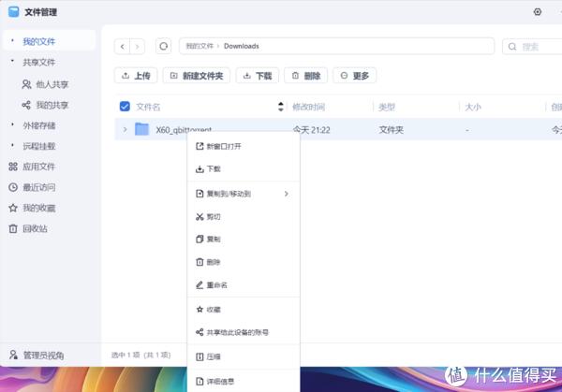Viewport: 562px width, 392px height.
Task: Click the archive icon beside 压缩
Action: point(200,356)
